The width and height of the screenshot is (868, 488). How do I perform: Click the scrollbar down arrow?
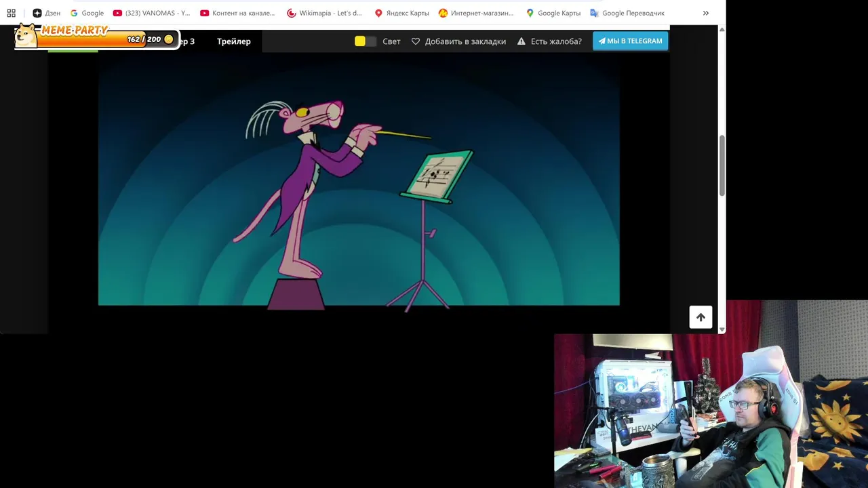(x=722, y=329)
